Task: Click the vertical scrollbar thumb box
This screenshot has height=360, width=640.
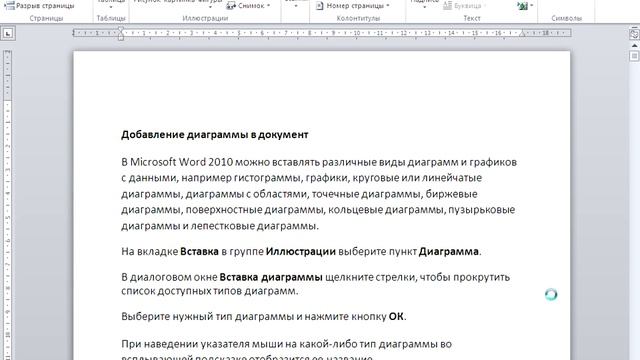Action: (x=634, y=56)
